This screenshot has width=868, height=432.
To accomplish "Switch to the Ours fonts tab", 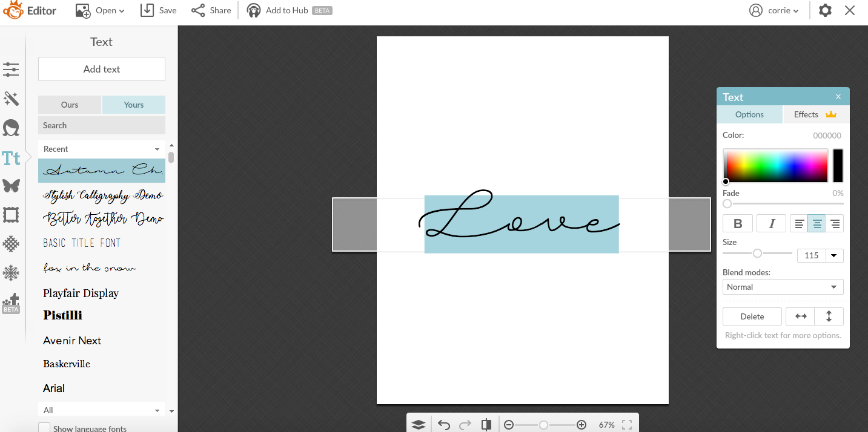I will [x=69, y=104].
